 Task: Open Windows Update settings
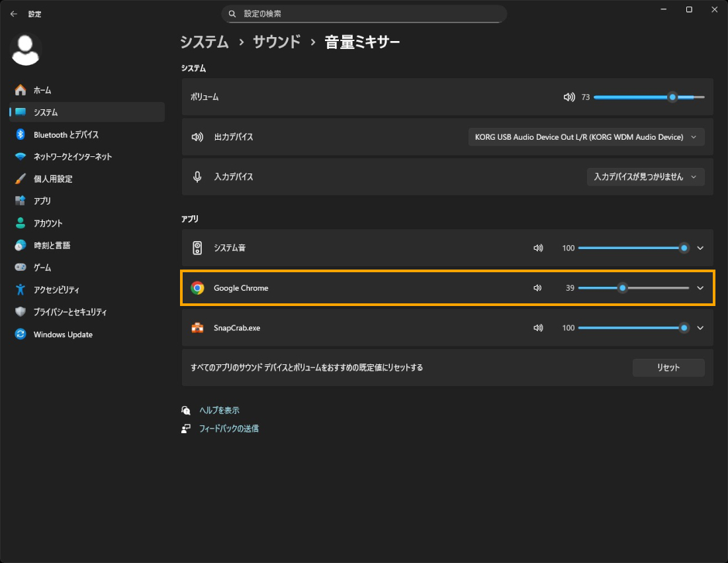pyautogui.click(x=87, y=334)
